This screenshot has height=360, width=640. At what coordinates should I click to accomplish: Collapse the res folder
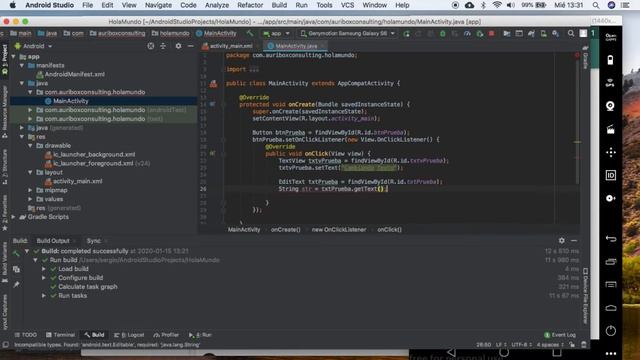pyautogui.click(x=22, y=137)
